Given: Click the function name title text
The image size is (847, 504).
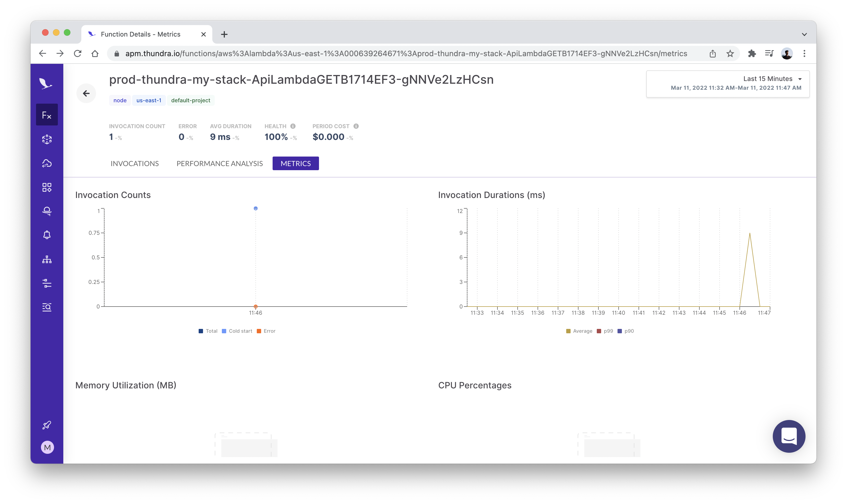Looking at the screenshot, I should (x=301, y=79).
